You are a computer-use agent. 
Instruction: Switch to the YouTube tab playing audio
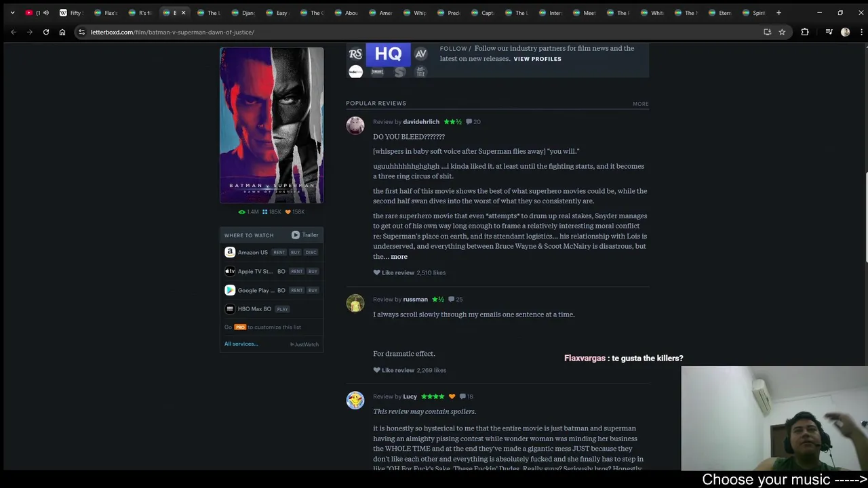[37, 13]
